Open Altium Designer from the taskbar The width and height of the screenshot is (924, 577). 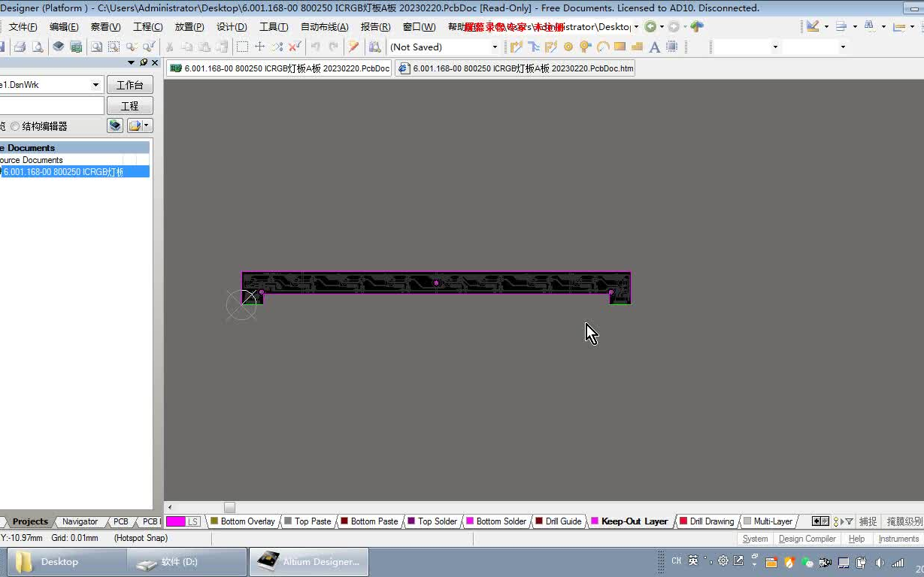point(308,560)
